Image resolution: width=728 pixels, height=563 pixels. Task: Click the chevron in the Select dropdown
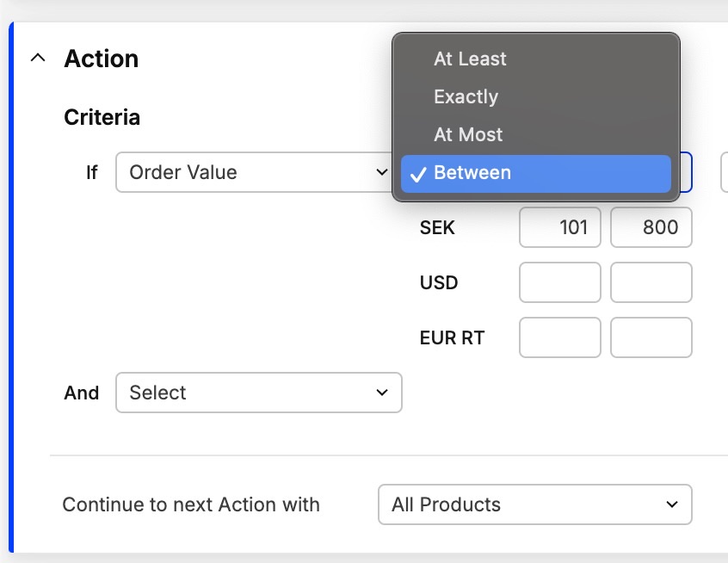click(x=382, y=393)
